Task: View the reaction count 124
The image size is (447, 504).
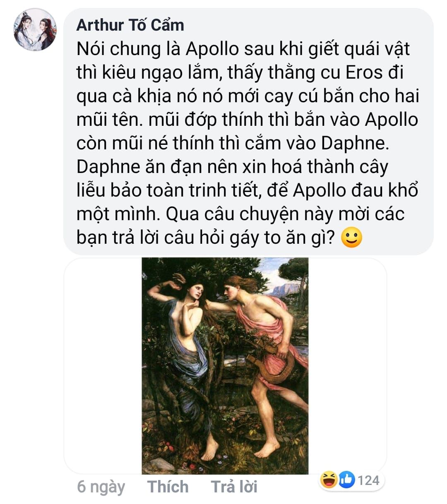Action: pos(368,480)
